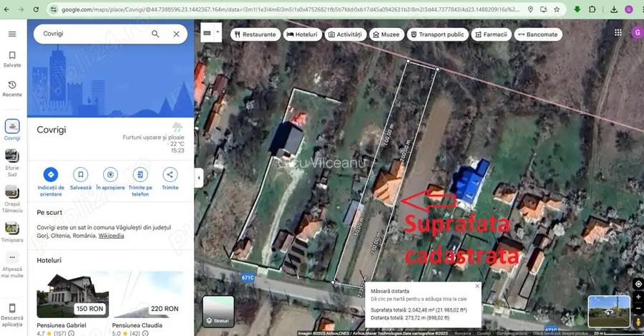Click Indicații de orientare directions button
This screenshot has width=644, height=336.
tap(50, 174)
